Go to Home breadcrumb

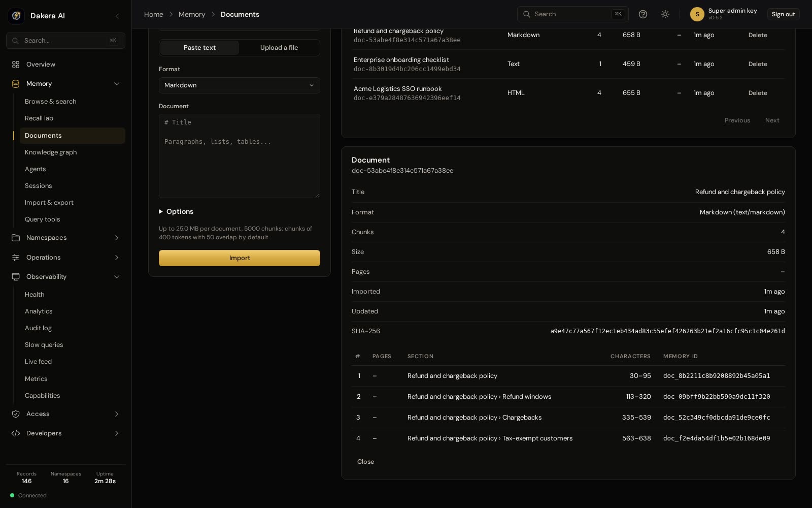click(154, 14)
